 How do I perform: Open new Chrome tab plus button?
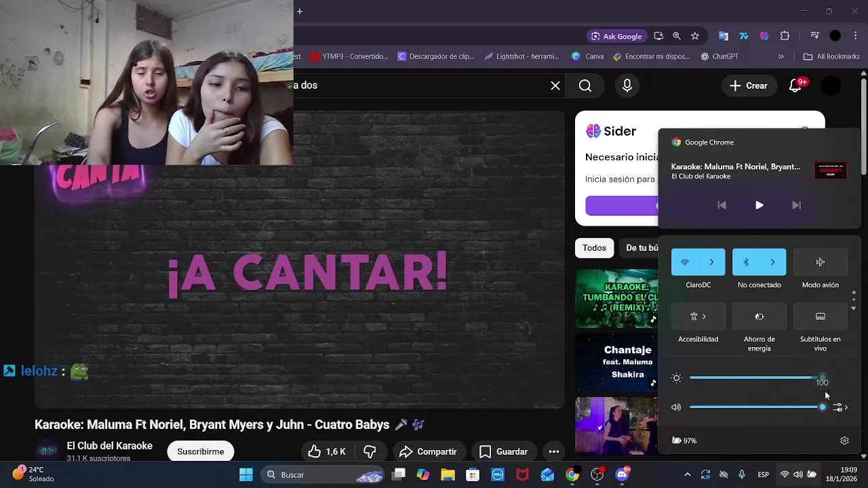[300, 11]
